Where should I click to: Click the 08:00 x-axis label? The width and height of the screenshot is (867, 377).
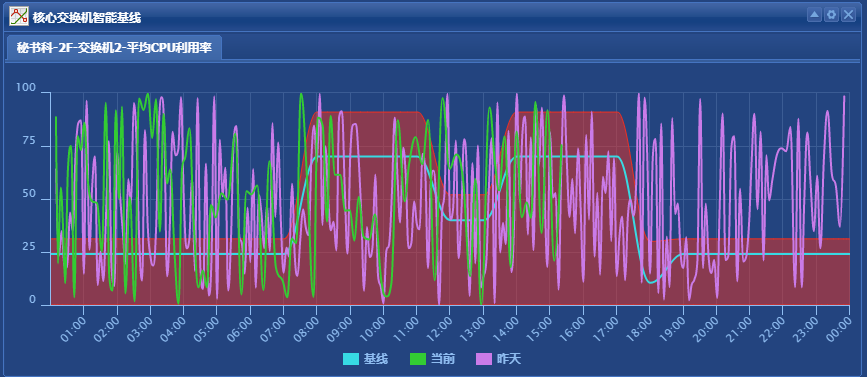[305, 328]
